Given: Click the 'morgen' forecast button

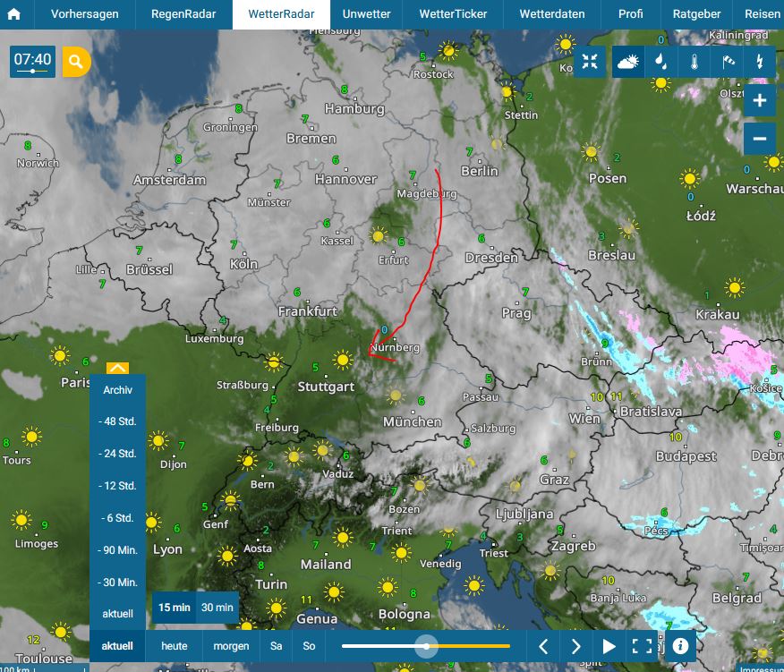Looking at the screenshot, I should [x=231, y=646].
